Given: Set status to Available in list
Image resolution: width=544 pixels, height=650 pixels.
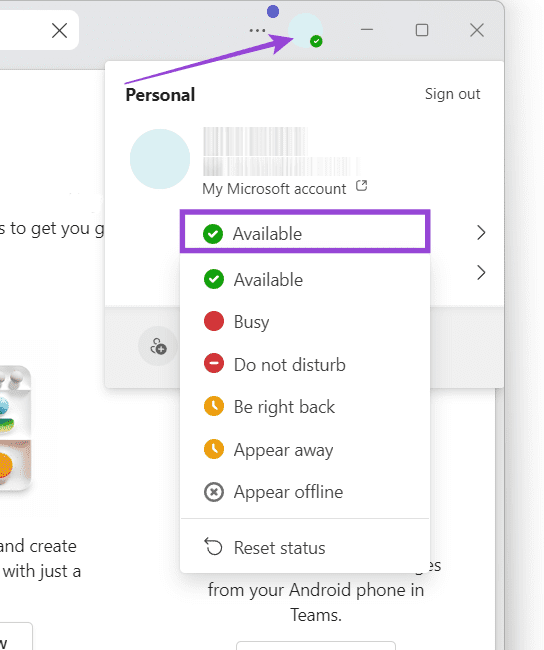Looking at the screenshot, I should 305,280.
